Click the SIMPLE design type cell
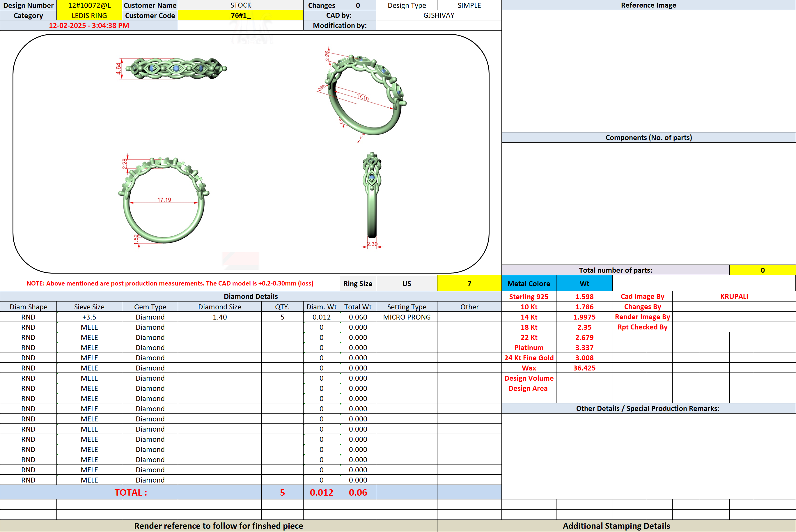Viewport: 796px width, 532px height. [x=469, y=5]
